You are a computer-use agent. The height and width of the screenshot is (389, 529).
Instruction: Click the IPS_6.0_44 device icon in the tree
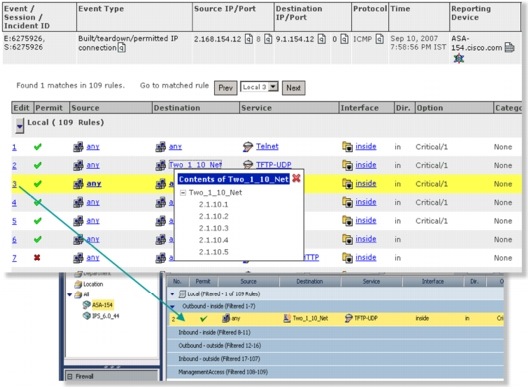[87, 316]
